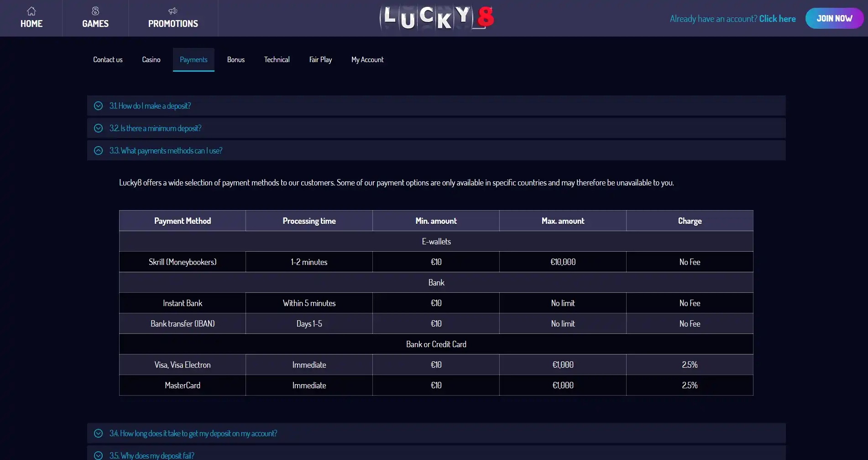This screenshot has width=868, height=460.
Task: Expand "3.5. Why does my deposit fail?"
Action: [152, 455]
